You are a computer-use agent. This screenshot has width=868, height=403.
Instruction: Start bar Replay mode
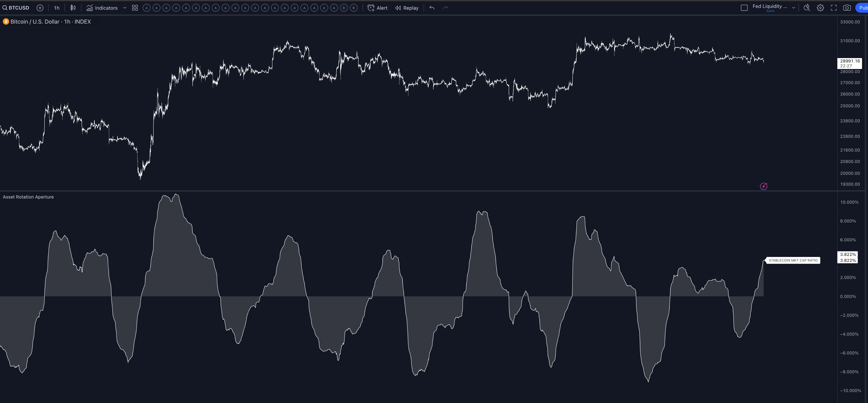(x=407, y=8)
